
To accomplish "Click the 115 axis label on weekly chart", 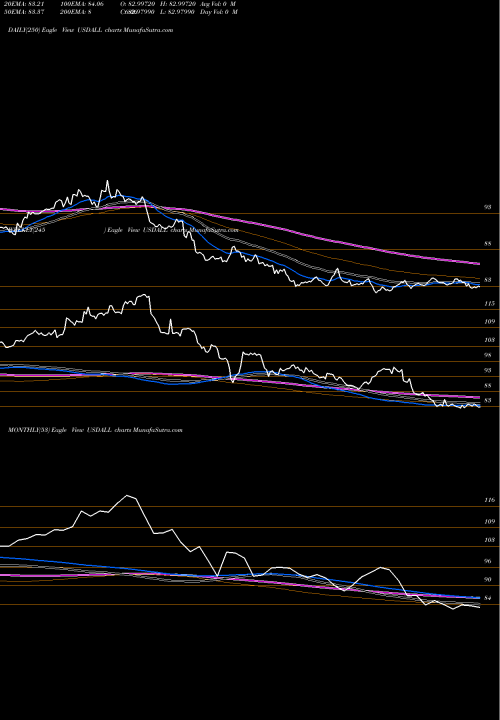I will (489, 304).
